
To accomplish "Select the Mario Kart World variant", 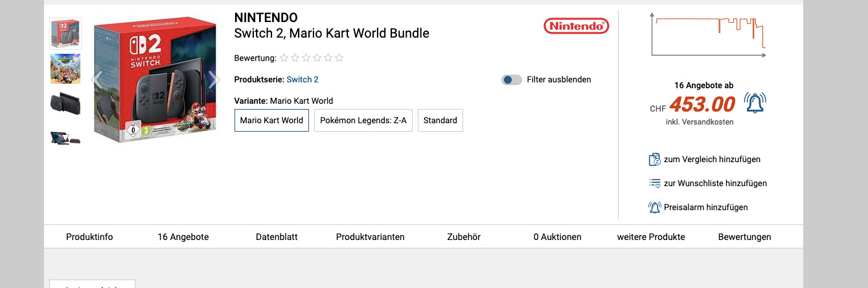I will point(271,120).
